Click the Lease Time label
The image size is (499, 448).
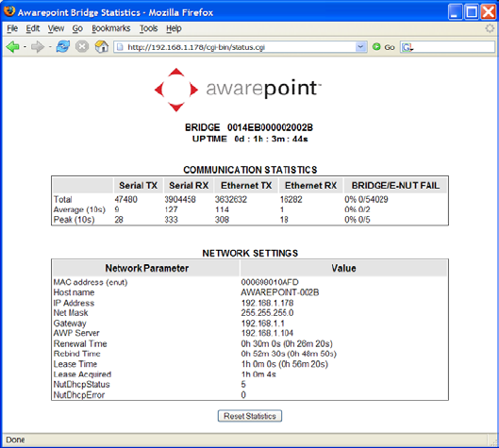click(x=75, y=364)
